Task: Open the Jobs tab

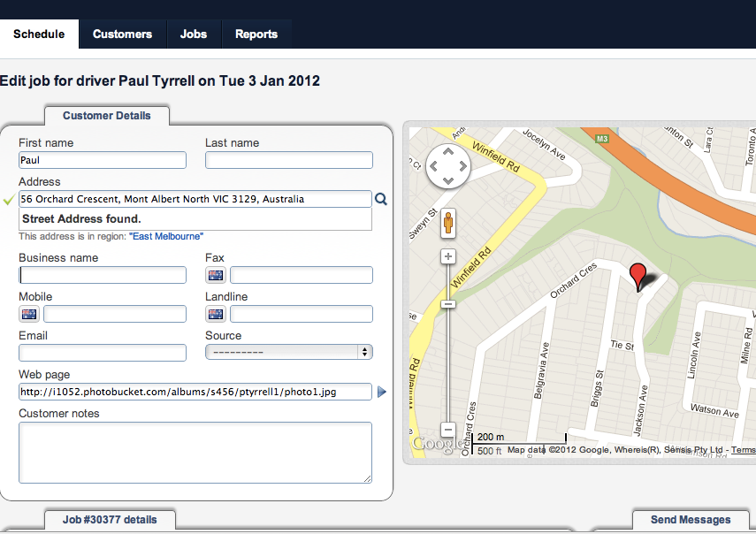Action: [x=194, y=34]
